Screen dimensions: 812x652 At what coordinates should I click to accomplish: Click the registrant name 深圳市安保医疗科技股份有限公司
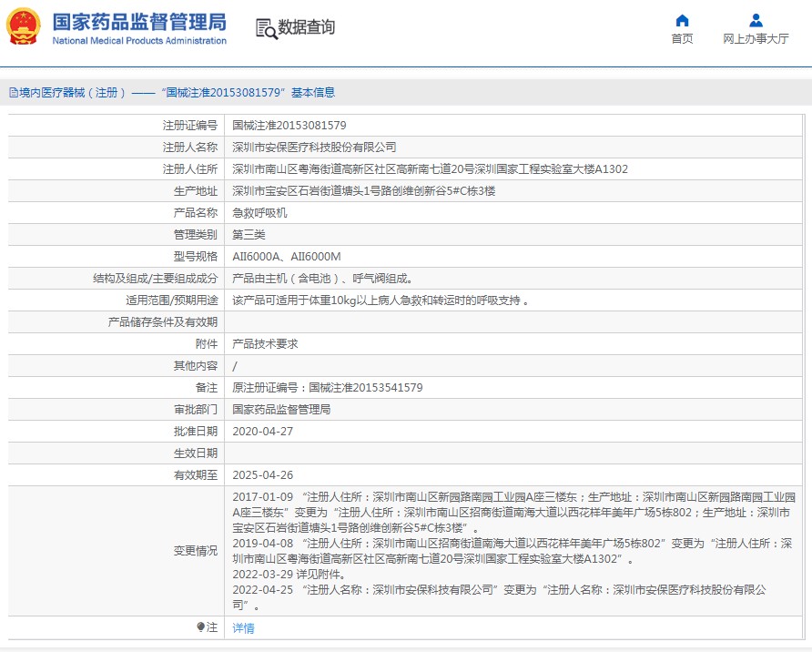[314, 148]
